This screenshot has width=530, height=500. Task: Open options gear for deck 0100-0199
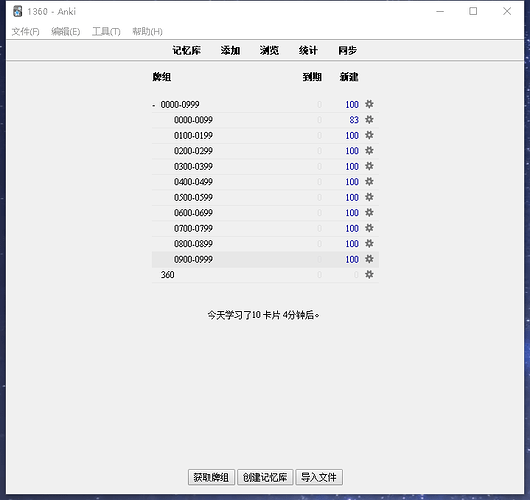coord(369,135)
